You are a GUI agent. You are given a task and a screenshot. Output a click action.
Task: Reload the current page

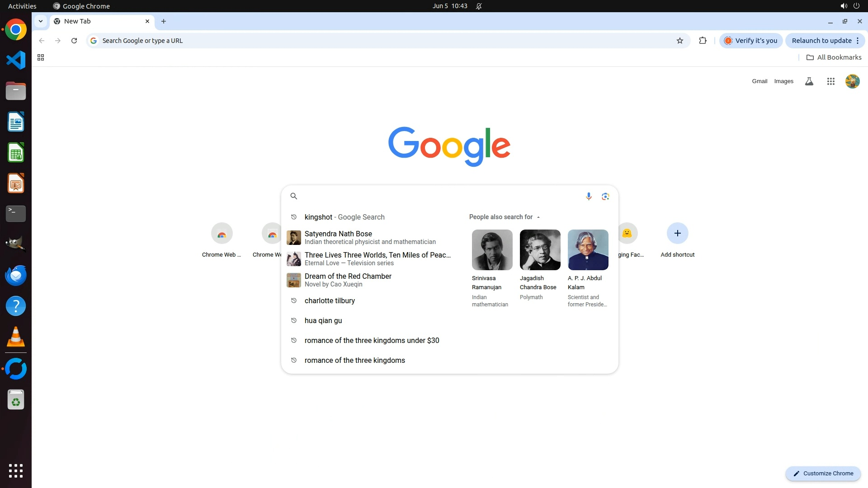click(74, 41)
